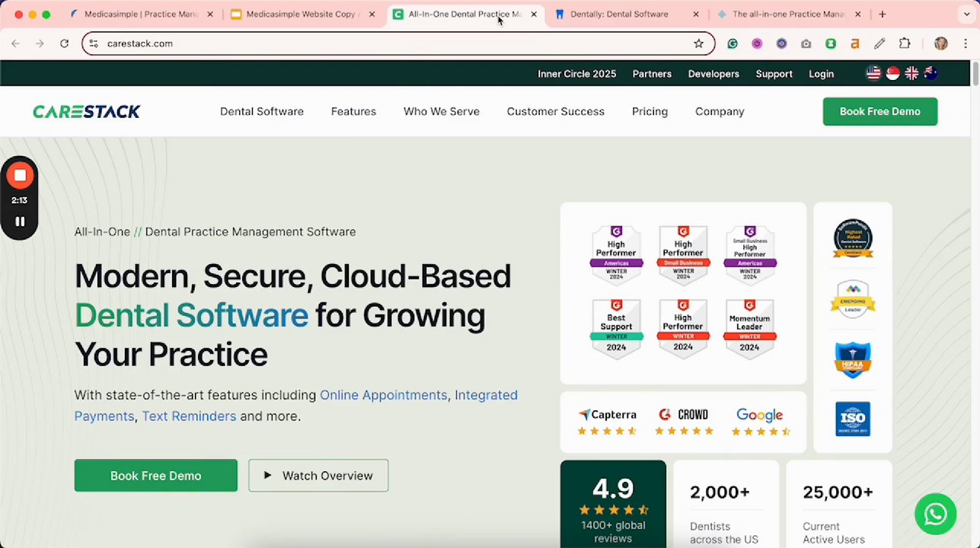Screen dimensions: 980x548
Task: Click the address bar showing carestack.com
Action: pyautogui.click(x=381, y=43)
